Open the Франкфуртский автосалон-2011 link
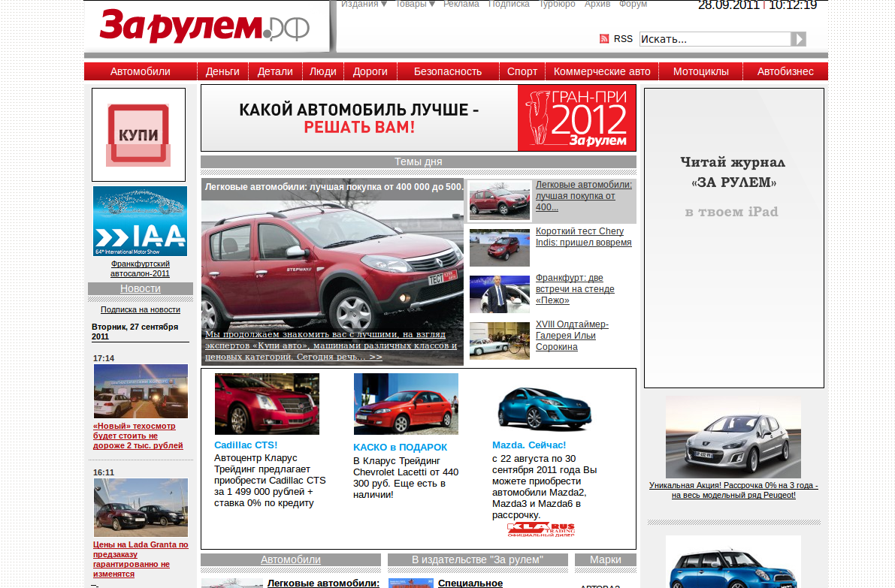 pos(141,269)
